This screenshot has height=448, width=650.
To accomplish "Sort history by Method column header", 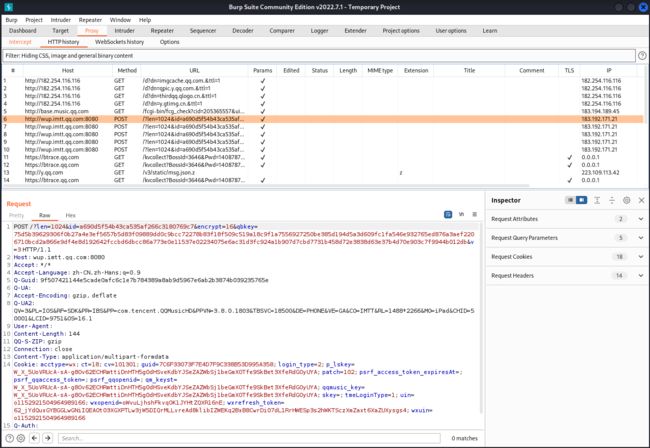I will pos(127,70).
